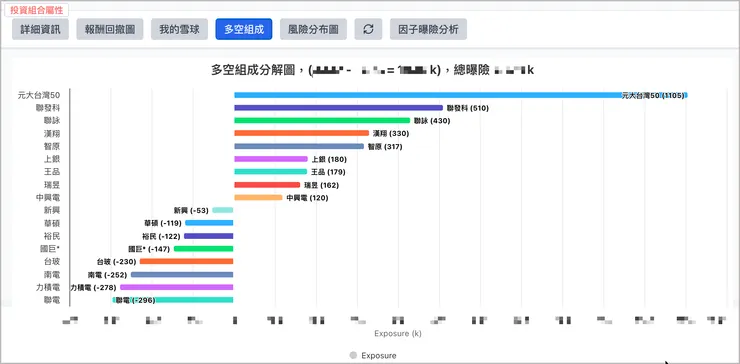Click the 王品 y-axis label
The height and width of the screenshot is (364, 740).
click(x=52, y=171)
